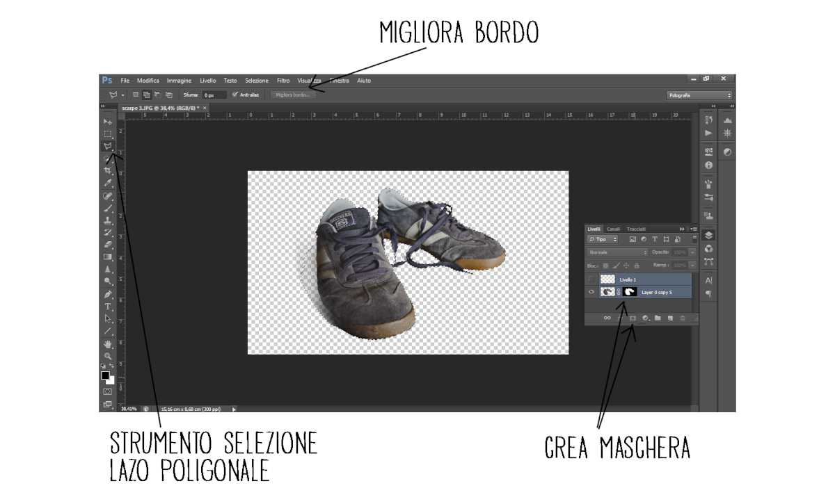
Task: Select the Clone Stamp tool
Action: point(107,220)
